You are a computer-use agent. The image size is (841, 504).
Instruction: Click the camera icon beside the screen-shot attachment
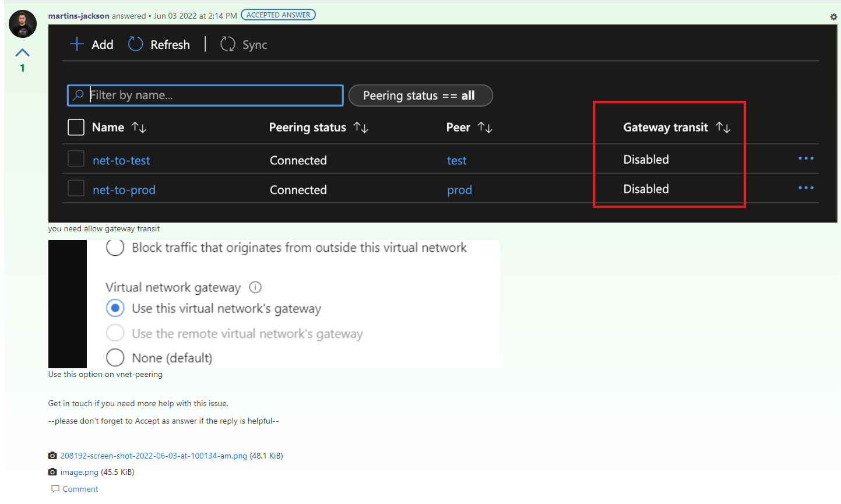pyautogui.click(x=52, y=455)
